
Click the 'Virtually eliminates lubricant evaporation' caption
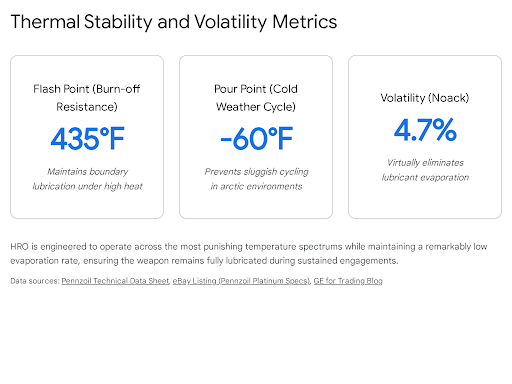coord(425,170)
